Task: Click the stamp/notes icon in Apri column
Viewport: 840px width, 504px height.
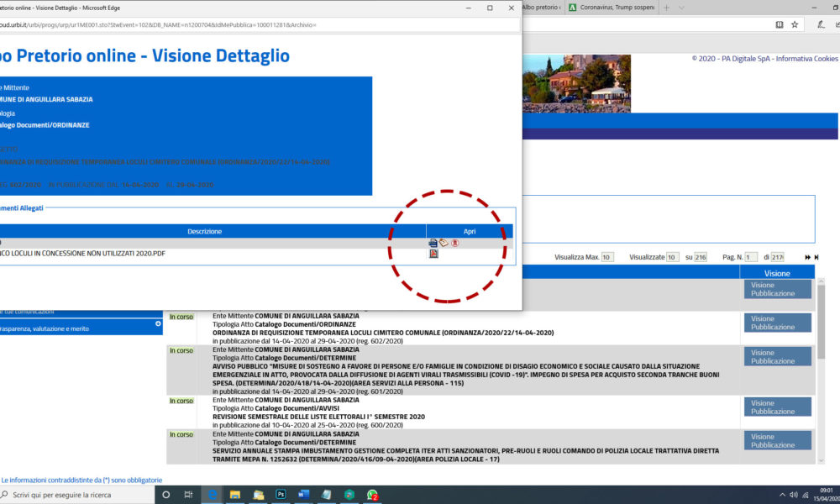Action: 444,243
